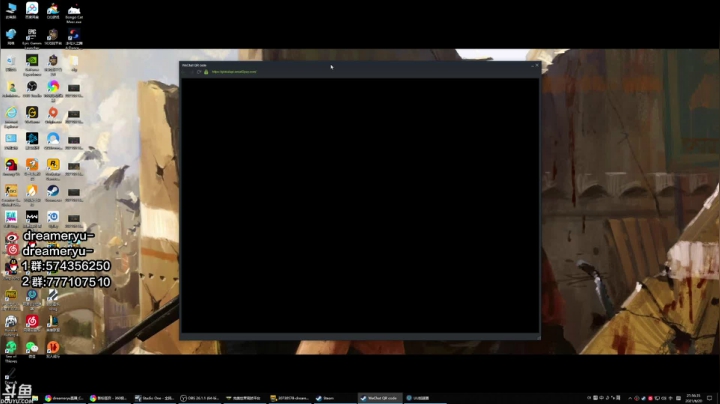720x404 pixels.
Task: Click Steam icon in system tray
Action: (x=643, y=398)
